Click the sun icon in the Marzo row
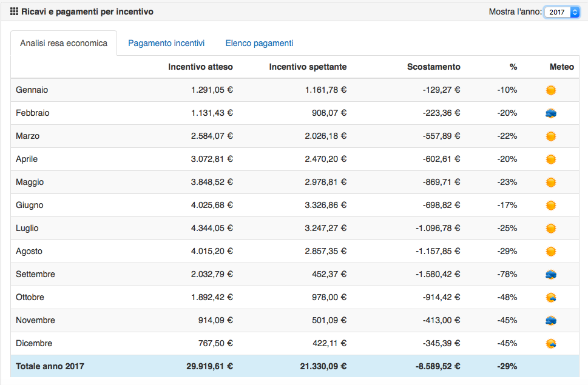 [550, 136]
